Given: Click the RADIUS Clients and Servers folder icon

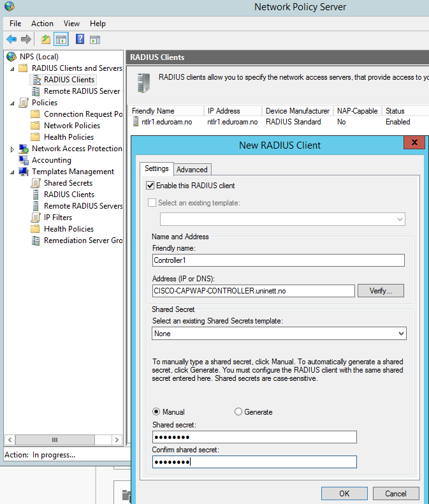Looking at the screenshot, I should tap(23, 68).
